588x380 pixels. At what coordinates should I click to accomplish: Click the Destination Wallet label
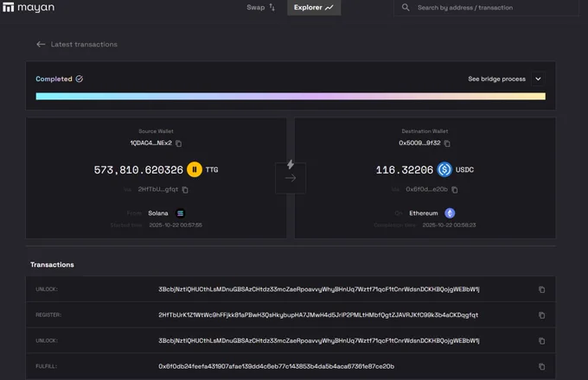(425, 131)
